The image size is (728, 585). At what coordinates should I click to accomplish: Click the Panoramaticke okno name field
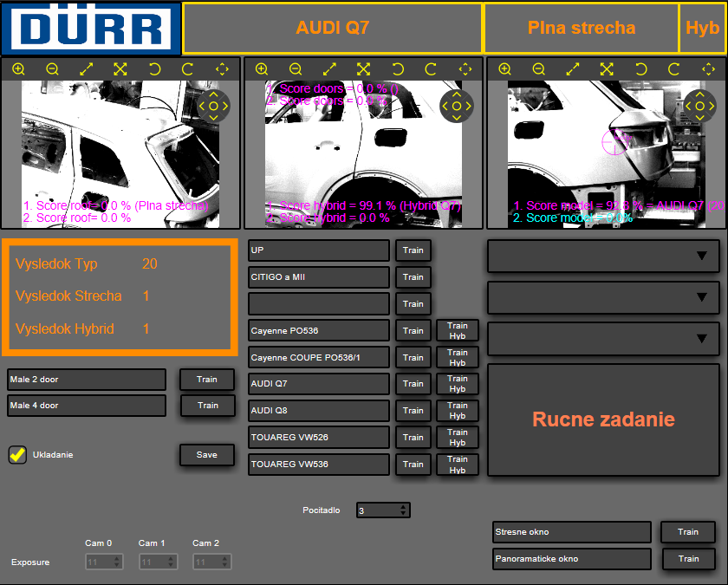(x=572, y=559)
